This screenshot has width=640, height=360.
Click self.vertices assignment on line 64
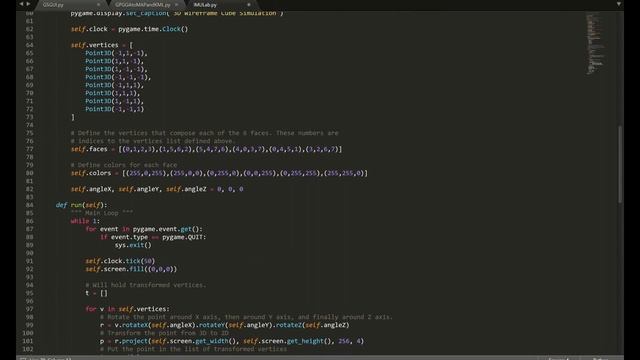point(102,45)
